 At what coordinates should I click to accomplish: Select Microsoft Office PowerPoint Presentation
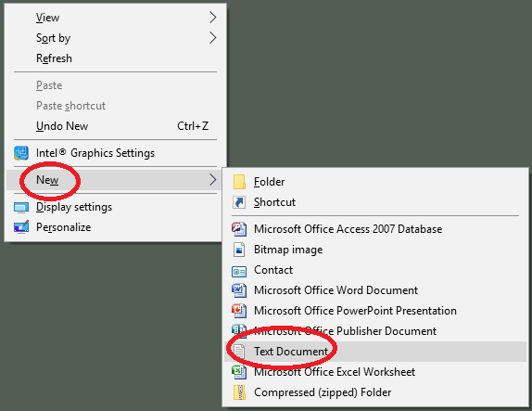(x=375, y=311)
